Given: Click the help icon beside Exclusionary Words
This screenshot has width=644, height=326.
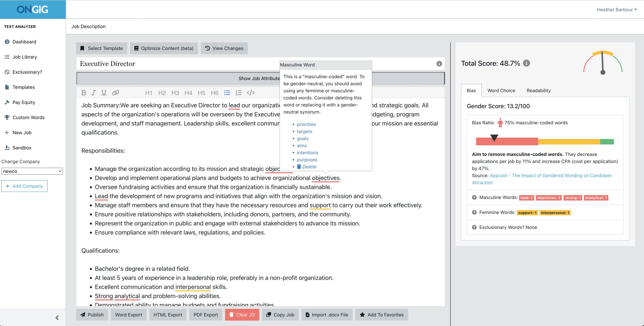Looking at the screenshot, I should (x=474, y=227).
